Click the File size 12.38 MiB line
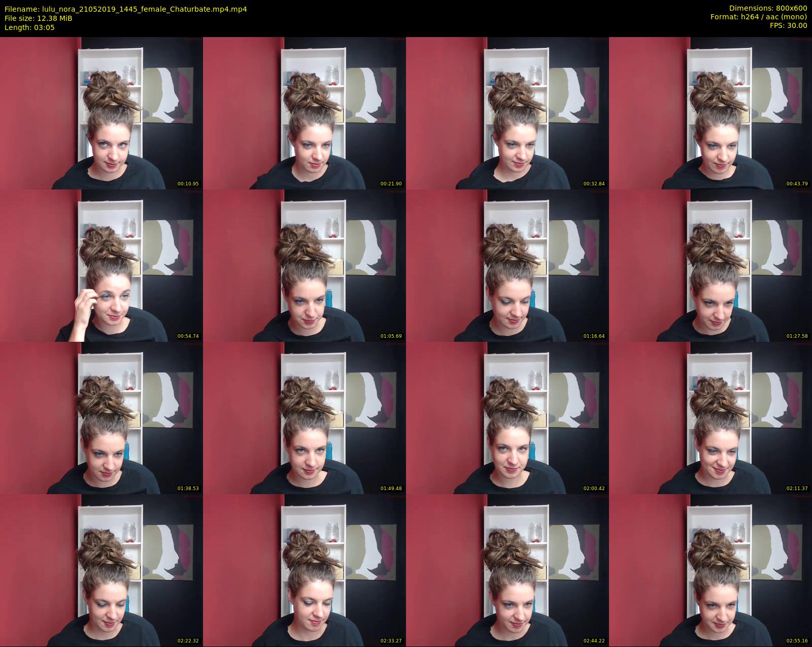This screenshot has height=647, width=812. (39, 18)
